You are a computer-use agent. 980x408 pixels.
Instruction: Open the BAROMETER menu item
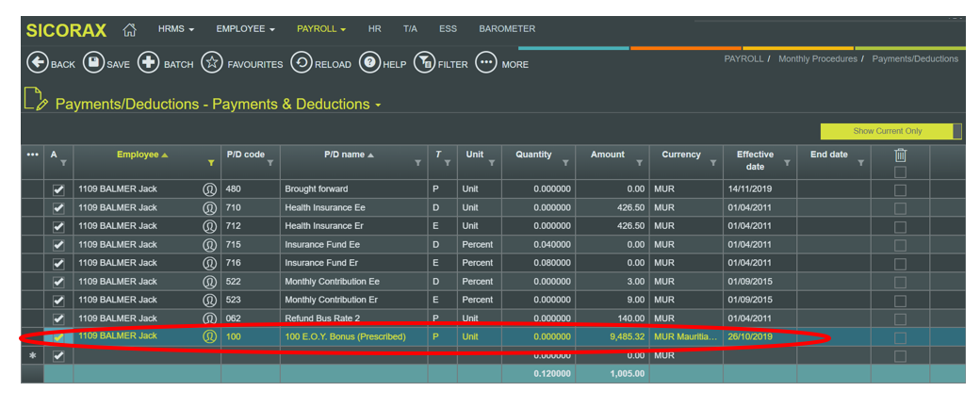(x=507, y=29)
